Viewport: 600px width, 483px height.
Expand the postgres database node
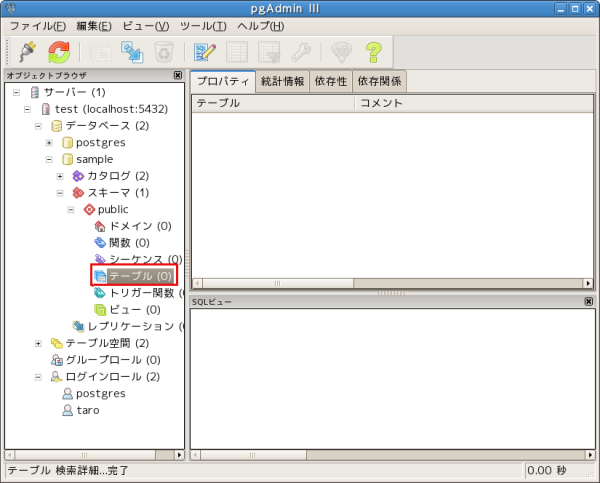point(49,143)
